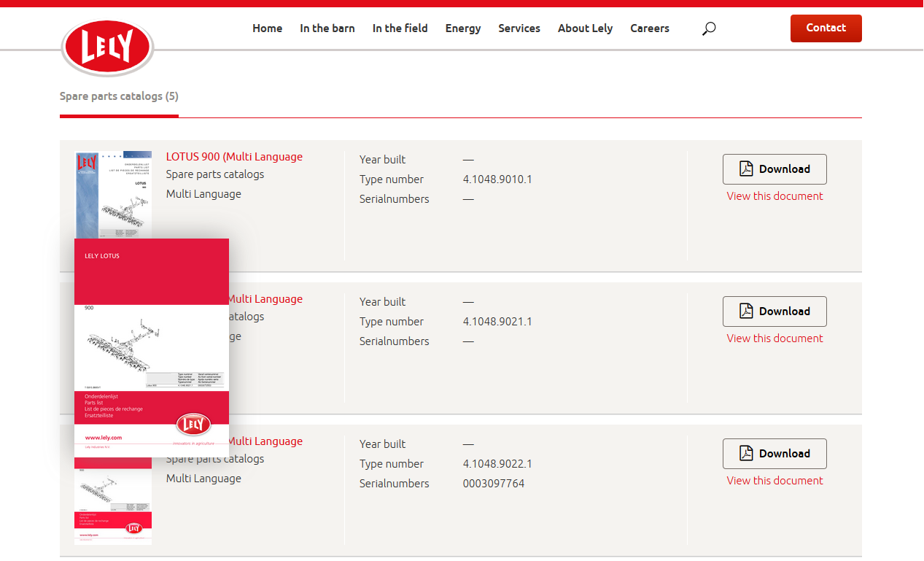Open the About Lely menu

585,28
